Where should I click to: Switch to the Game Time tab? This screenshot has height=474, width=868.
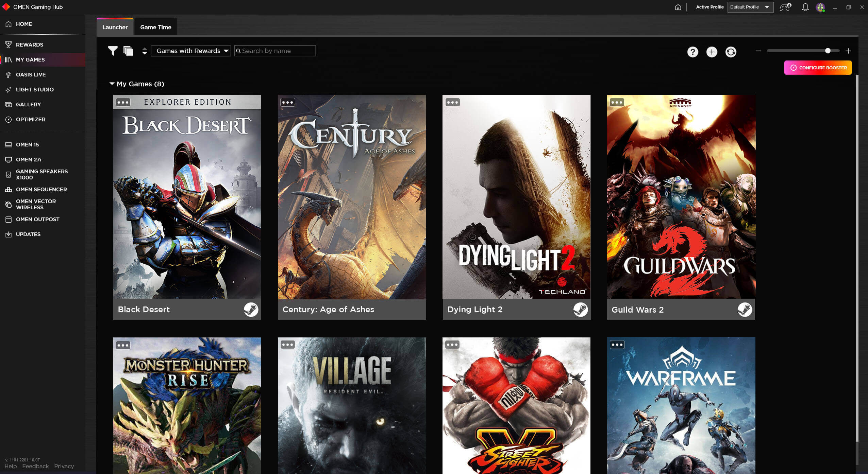click(155, 28)
